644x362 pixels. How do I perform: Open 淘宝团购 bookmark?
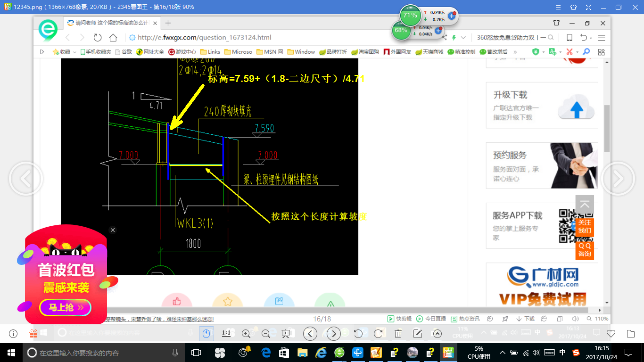coord(365,52)
